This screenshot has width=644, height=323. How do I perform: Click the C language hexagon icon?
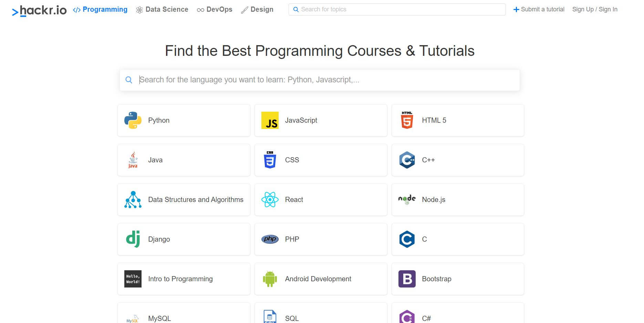tap(407, 239)
